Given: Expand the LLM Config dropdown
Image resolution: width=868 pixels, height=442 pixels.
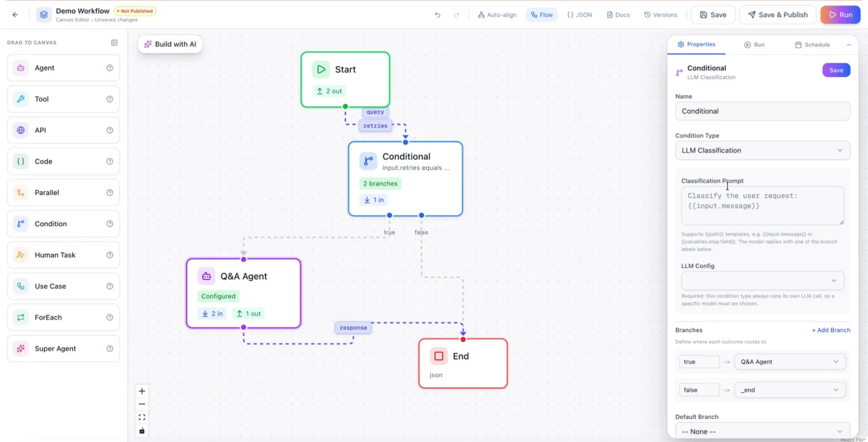Looking at the screenshot, I should tap(763, 280).
